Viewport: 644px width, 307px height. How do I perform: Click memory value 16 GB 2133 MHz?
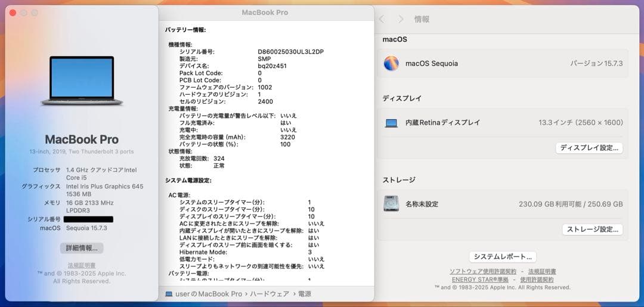(x=90, y=203)
